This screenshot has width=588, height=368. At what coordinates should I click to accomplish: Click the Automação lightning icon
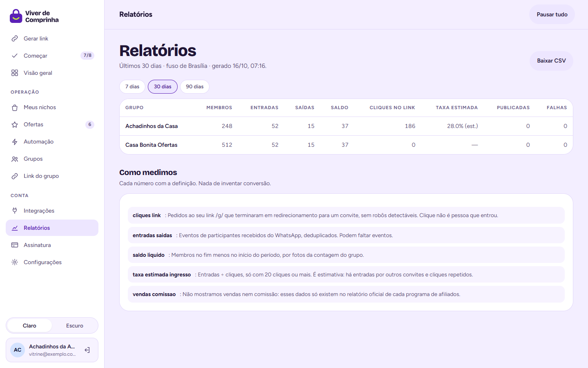[15, 141]
